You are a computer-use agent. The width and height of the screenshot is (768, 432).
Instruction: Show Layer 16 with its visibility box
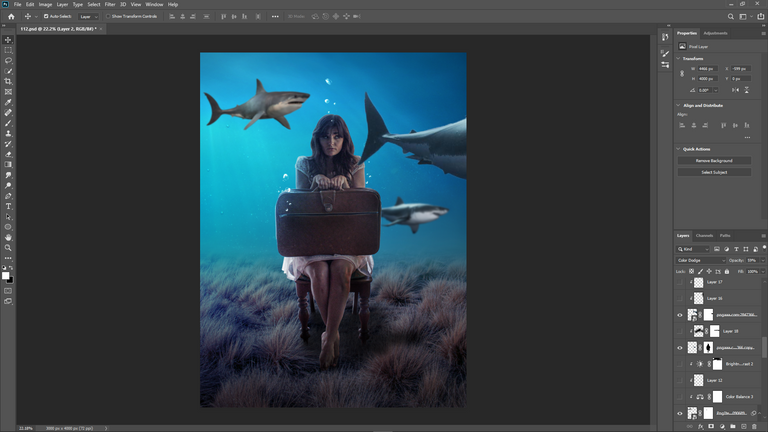[679, 298]
